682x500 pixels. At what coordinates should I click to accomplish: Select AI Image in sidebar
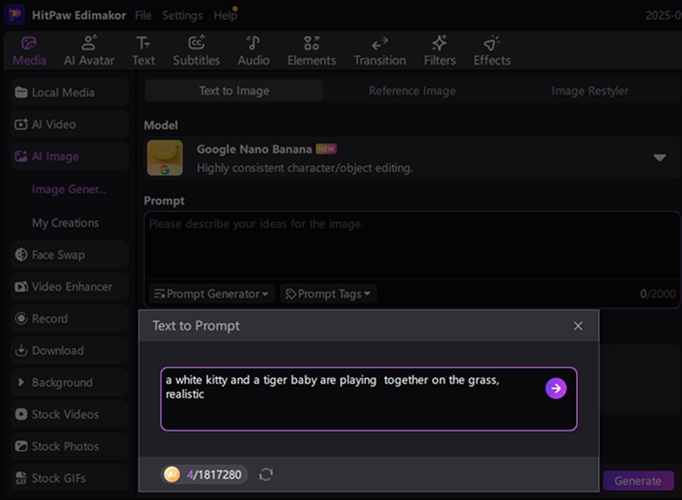70,156
